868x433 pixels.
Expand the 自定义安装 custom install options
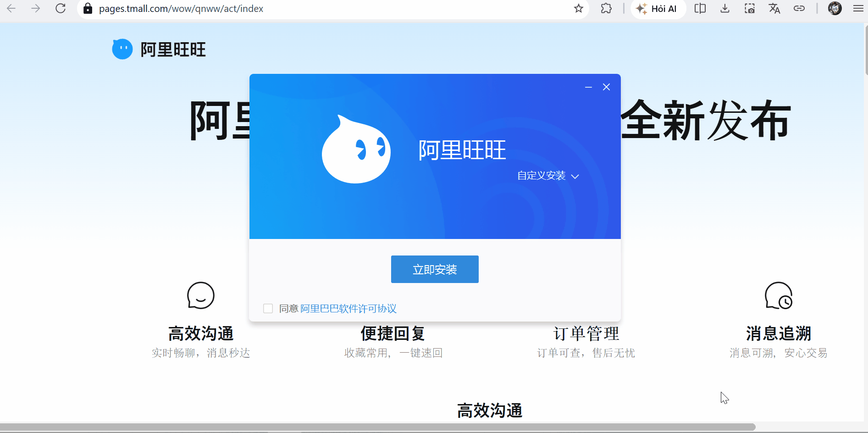(x=548, y=176)
